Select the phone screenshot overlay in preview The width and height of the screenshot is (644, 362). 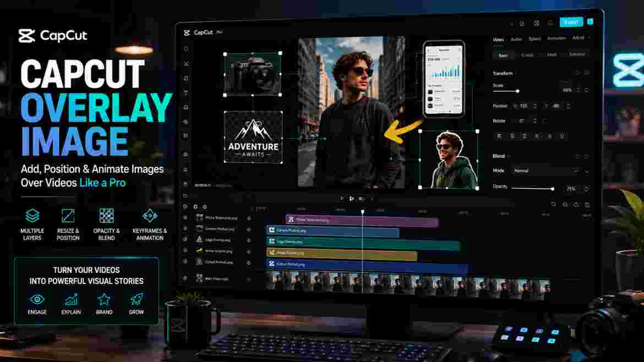tap(444, 79)
